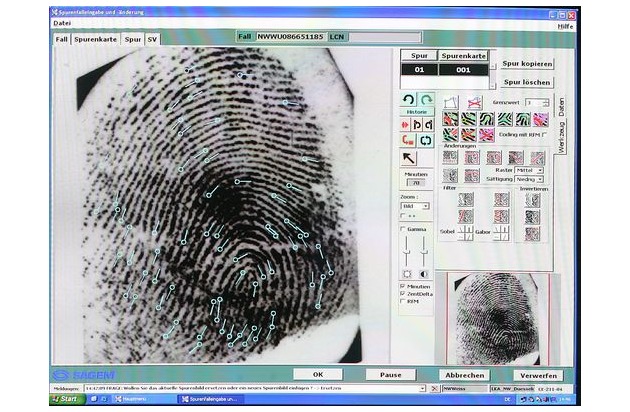Enable the Gamma checkbox
Screen dimensions: 630x412
tap(403, 229)
